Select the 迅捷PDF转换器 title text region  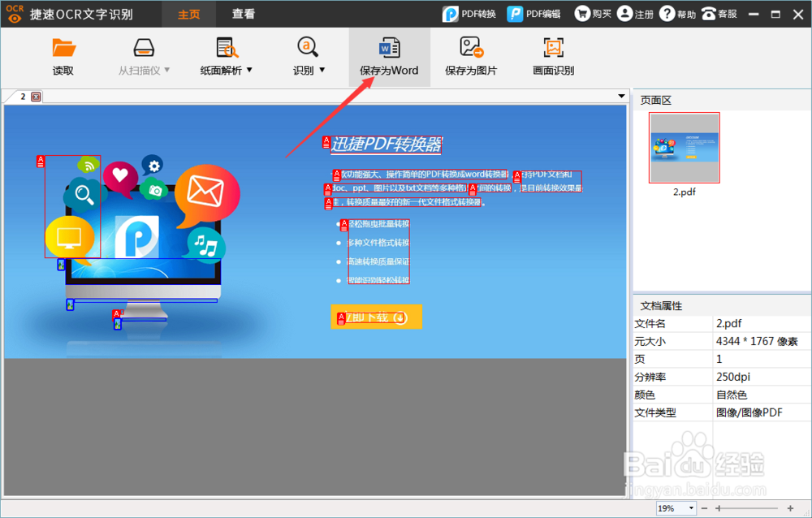(x=386, y=145)
